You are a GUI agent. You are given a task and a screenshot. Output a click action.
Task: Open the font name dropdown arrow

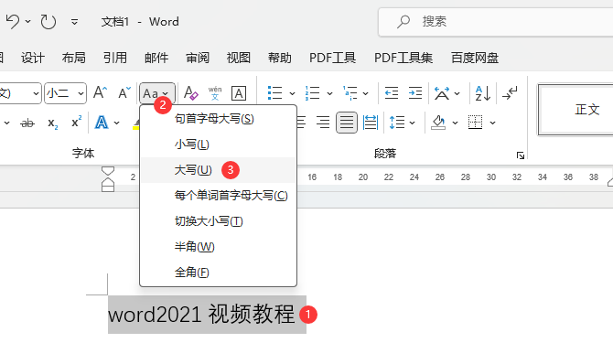click(36, 93)
